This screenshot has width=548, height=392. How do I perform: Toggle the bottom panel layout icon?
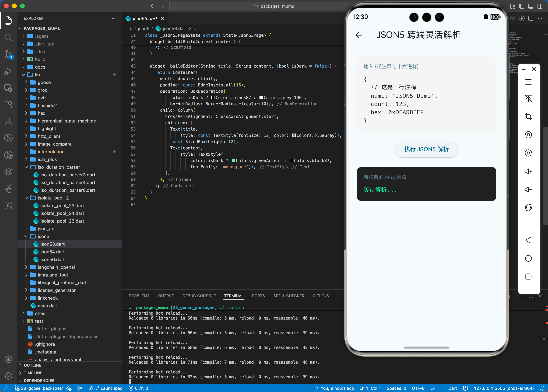coord(531,6)
